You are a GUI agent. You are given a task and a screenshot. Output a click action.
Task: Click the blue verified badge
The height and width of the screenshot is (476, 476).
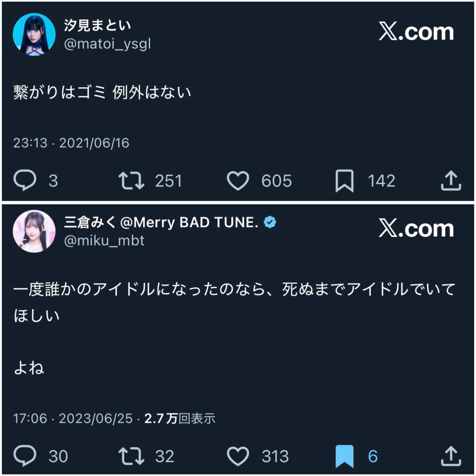pos(270,223)
